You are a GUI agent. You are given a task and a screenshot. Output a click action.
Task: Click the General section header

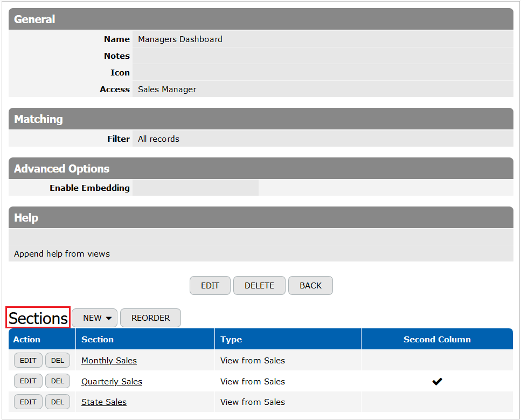tap(261, 19)
